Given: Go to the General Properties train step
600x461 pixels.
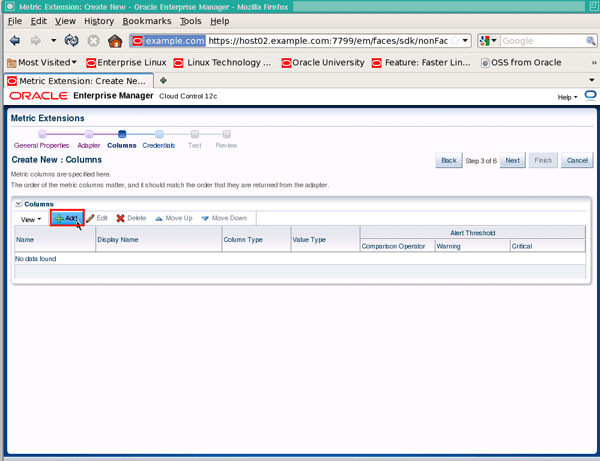Looking at the screenshot, I should tap(42, 145).
